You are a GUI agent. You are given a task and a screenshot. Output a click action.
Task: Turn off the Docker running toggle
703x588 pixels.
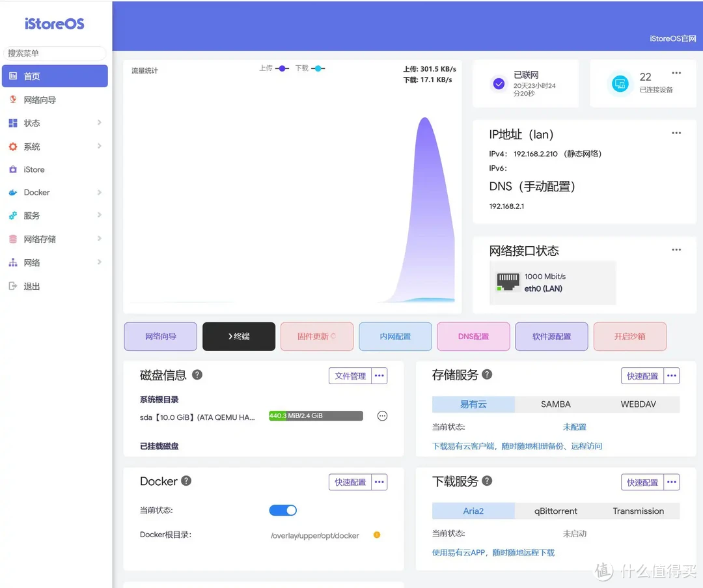point(282,511)
